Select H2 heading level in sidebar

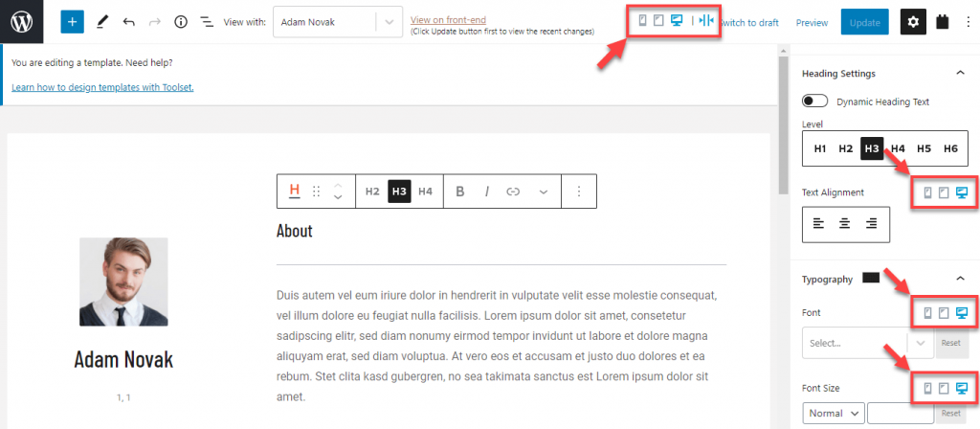pyautogui.click(x=846, y=148)
